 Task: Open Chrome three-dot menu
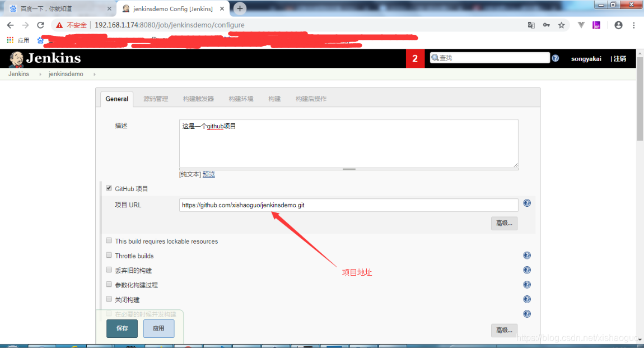pyautogui.click(x=634, y=25)
